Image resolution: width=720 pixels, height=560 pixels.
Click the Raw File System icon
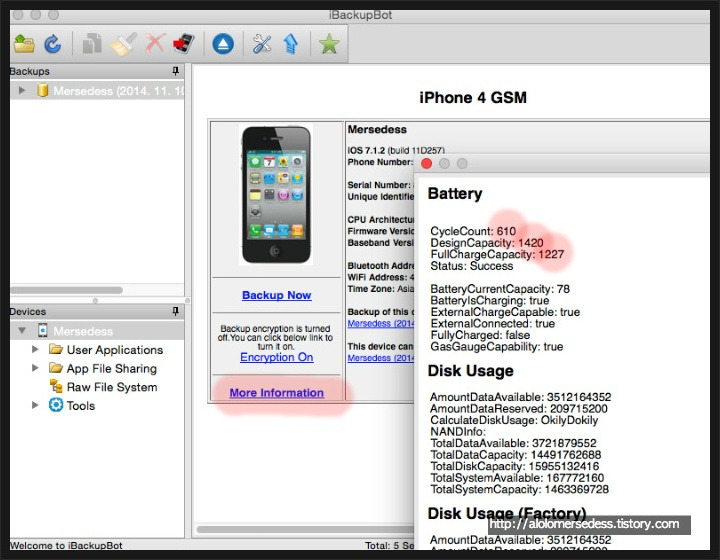(x=56, y=386)
